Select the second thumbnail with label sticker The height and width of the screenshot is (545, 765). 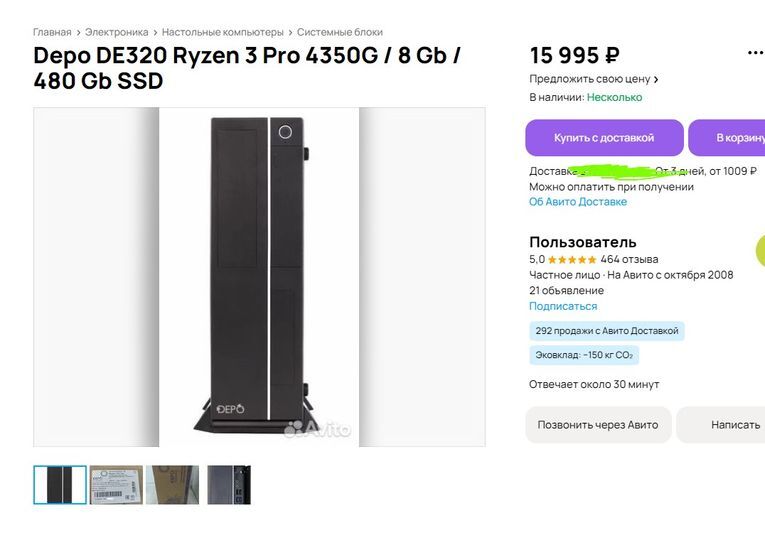click(116, 485)
